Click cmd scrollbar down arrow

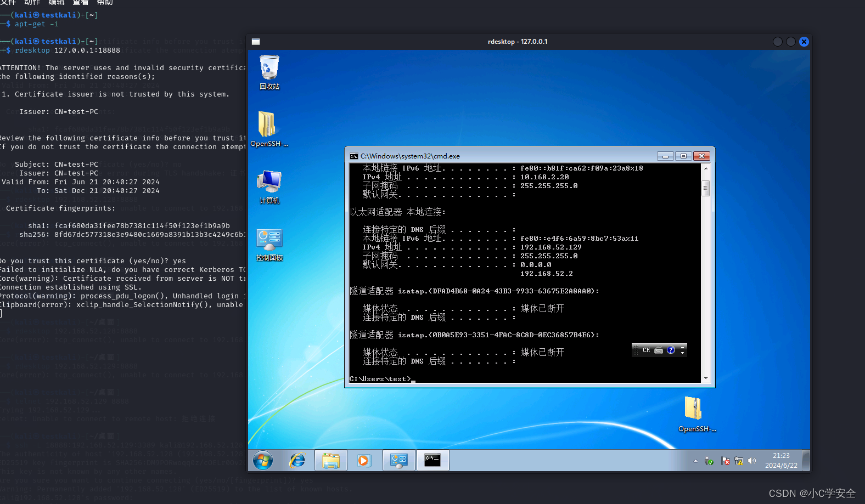click(x=706, y=378)
